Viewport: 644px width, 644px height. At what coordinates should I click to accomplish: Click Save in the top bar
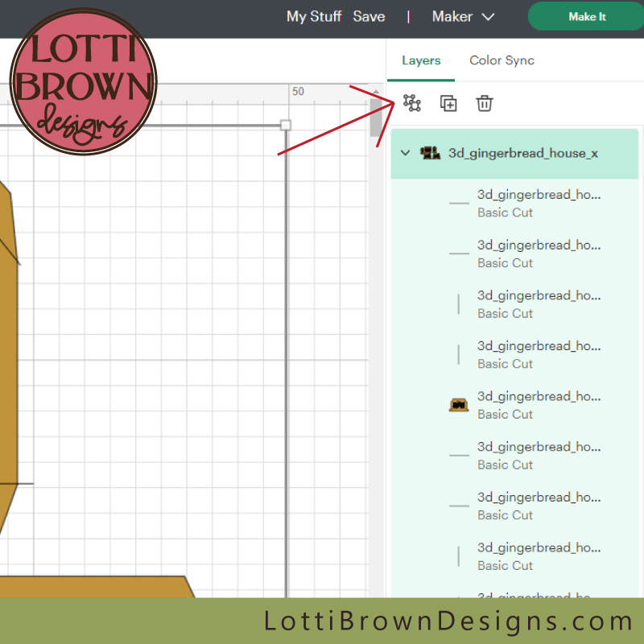tap(369, 16)
